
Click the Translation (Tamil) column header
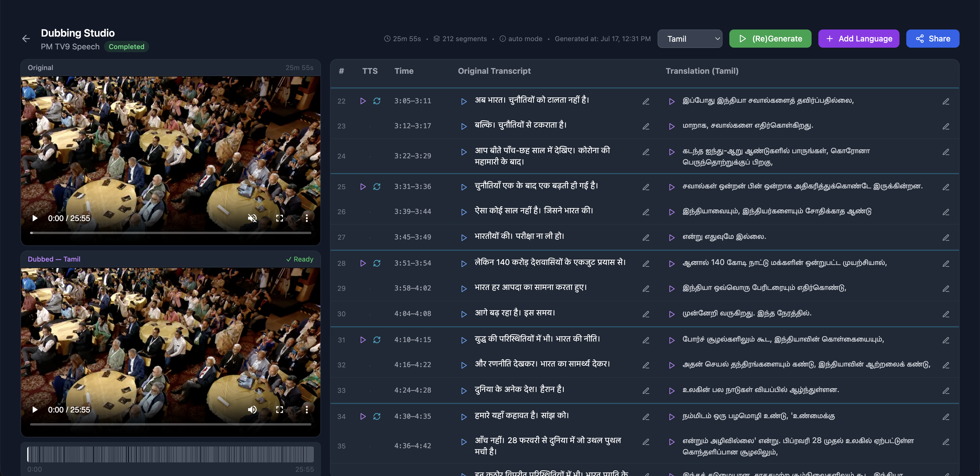pyautogui.click(x=702, y=71)
